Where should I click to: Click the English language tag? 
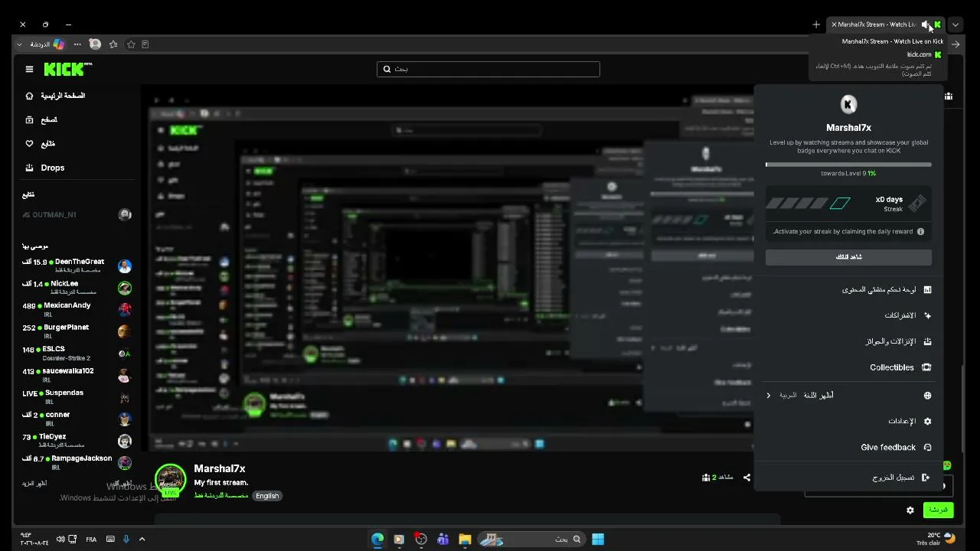[x=267, y=496]
